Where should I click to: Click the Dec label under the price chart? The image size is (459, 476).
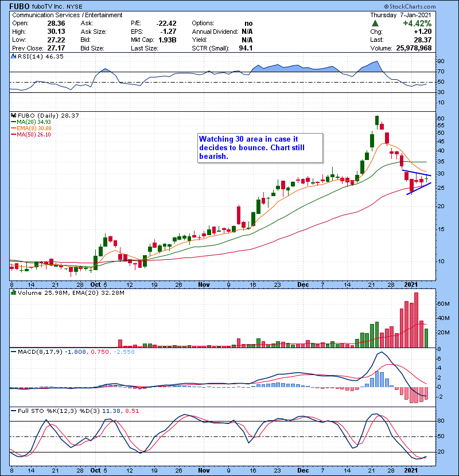click(x=303, y=284)
